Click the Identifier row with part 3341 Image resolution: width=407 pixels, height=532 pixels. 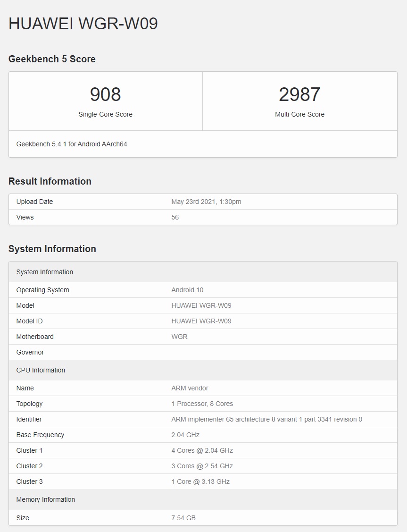click(x=203, y=419)
